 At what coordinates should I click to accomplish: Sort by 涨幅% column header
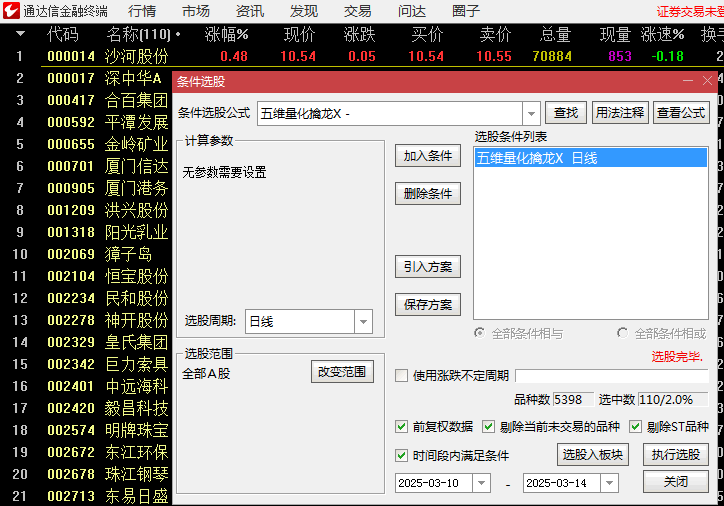pos(227,35)
